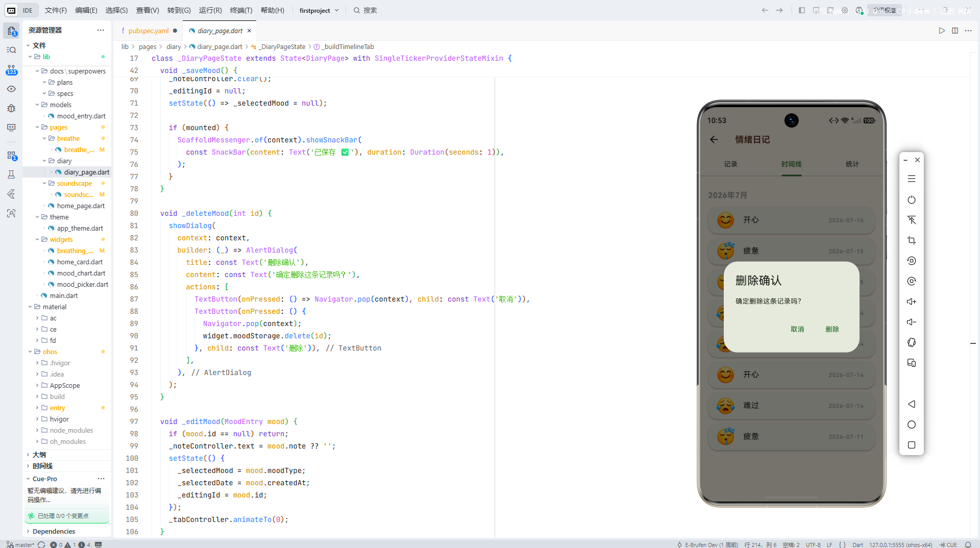Viewport: 980px width, 548px height.
Task: Collapse the ohos folder
Action: [x=30, y=352]
